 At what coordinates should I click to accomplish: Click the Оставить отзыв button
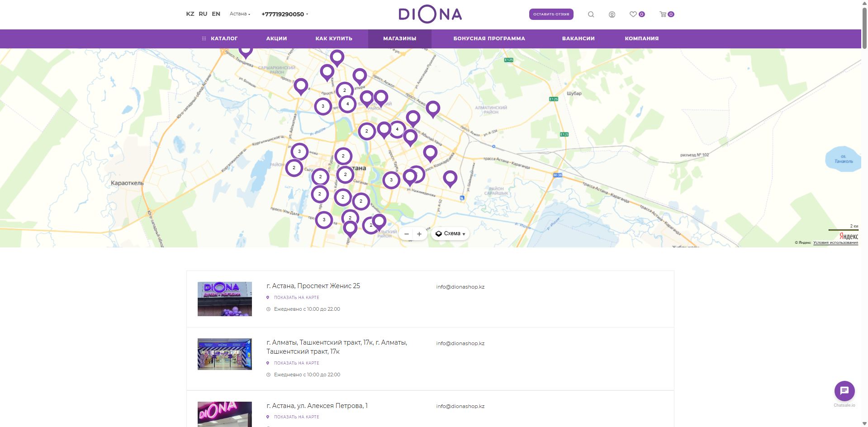pyautogui.click(x=551, y=14)
